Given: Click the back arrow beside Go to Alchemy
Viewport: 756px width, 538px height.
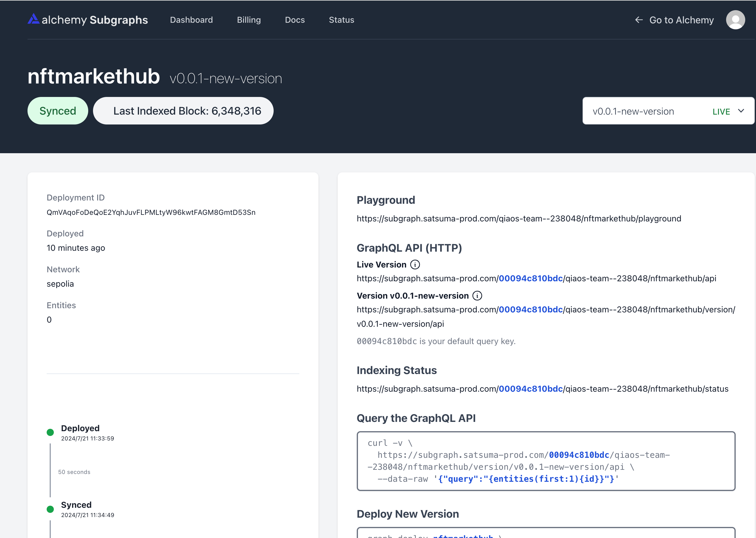Looking at the screenshot, I should point(639,20).
